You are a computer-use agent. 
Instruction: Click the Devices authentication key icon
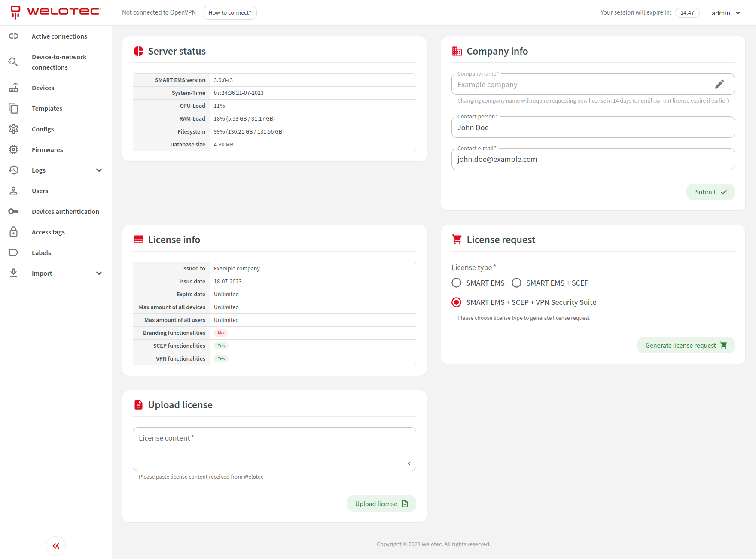[14, 212]
